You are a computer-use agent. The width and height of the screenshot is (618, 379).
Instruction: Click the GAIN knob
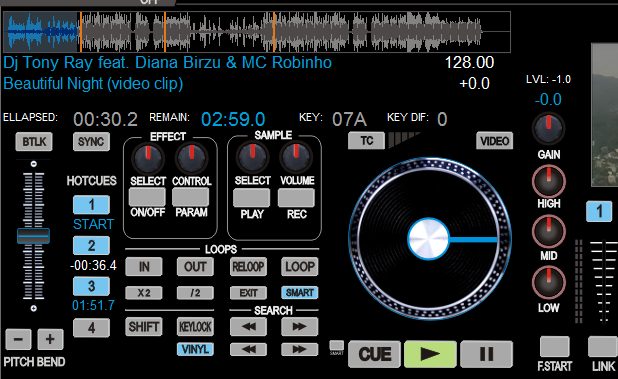pyautogui.click(x=548, y=129)
